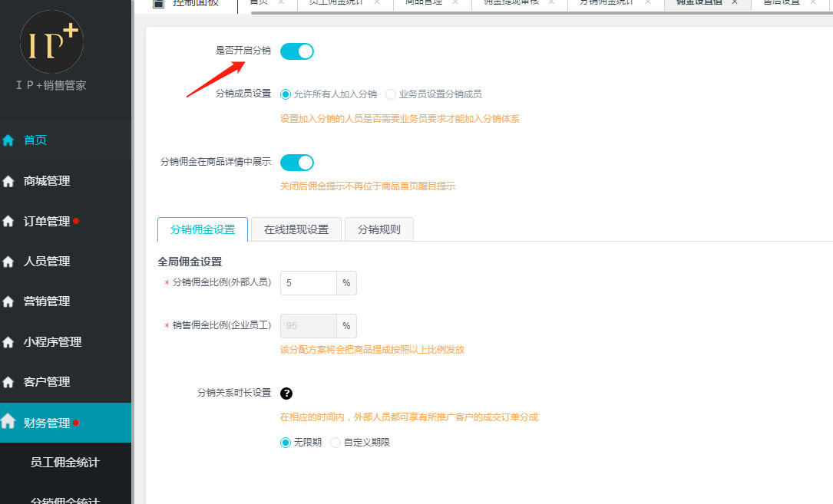Choose the 自定义期限 radio option
Screen dimensions: 833x504
pos(336,443)
